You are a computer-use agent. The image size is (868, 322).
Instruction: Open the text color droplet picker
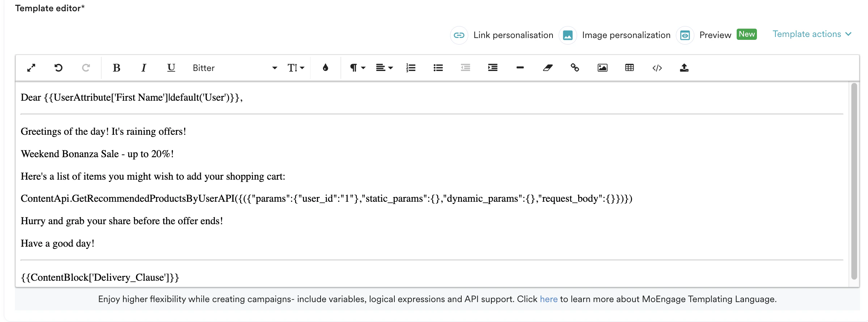tap(325, 68)
